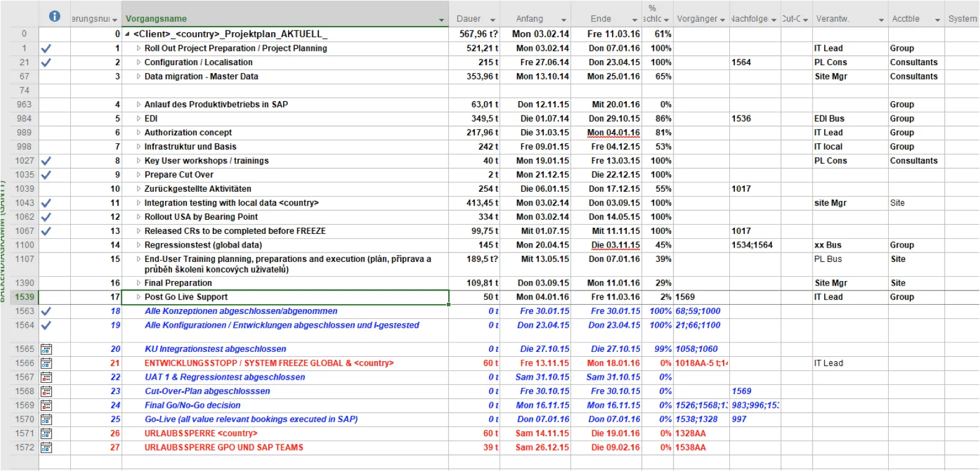Expand the Data migration - Master Data task
The image size is (980, 471).
138,77
